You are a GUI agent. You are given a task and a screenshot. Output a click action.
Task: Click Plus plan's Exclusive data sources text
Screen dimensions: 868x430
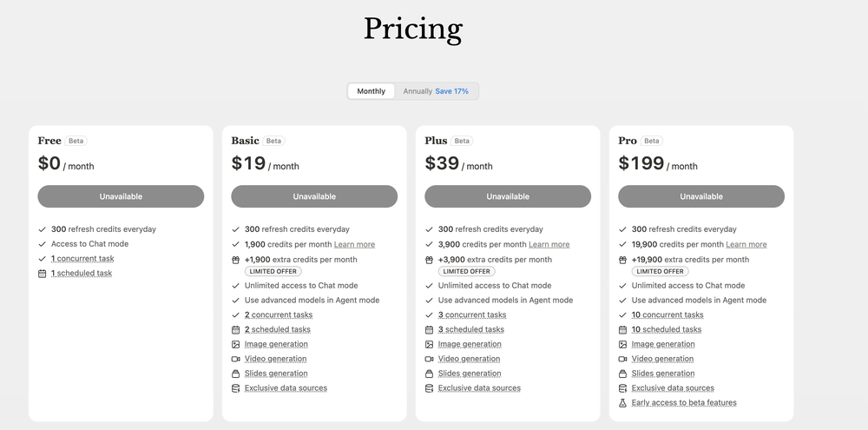pyautogui.click(x=479, y=388)
